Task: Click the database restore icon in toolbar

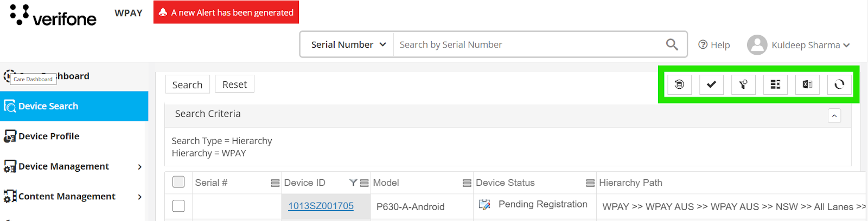Action: 679,84
